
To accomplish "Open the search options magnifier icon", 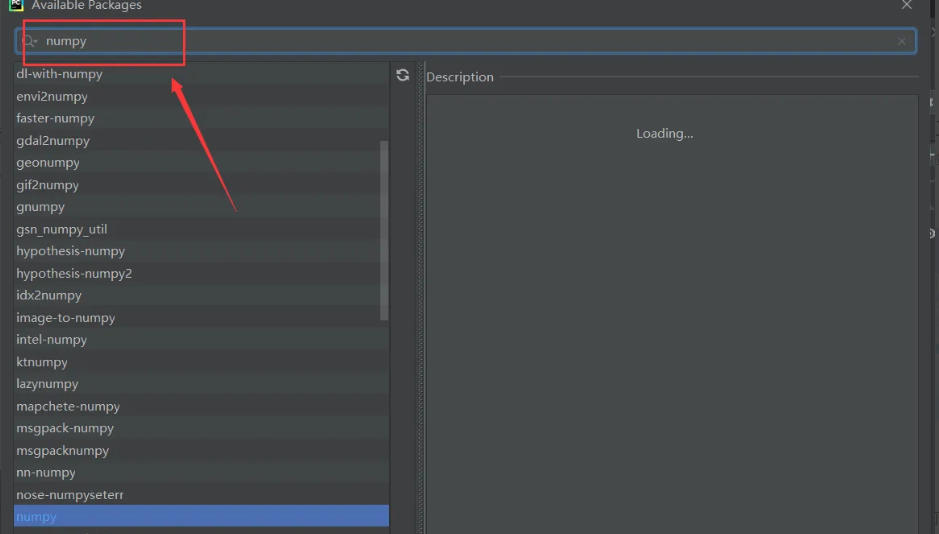I will 28,41.
